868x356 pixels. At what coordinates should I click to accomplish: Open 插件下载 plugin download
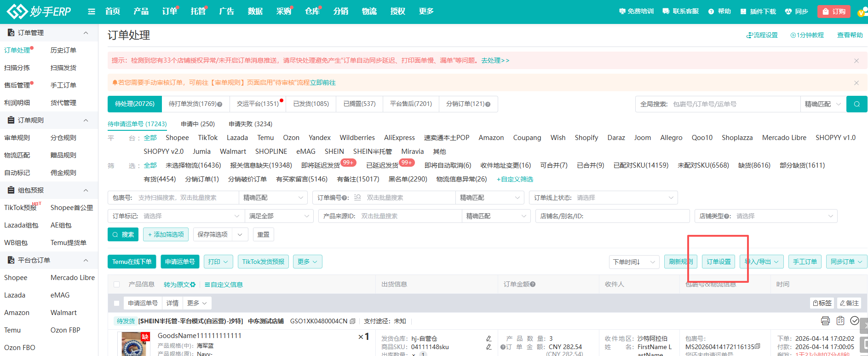758,12
